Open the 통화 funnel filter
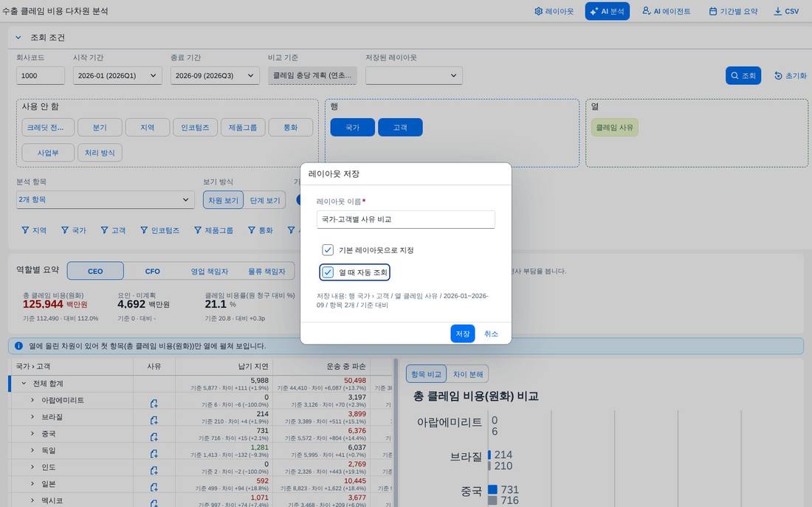Screen dimensions: 812x507 pyautogui.click(x=260, y=230)
